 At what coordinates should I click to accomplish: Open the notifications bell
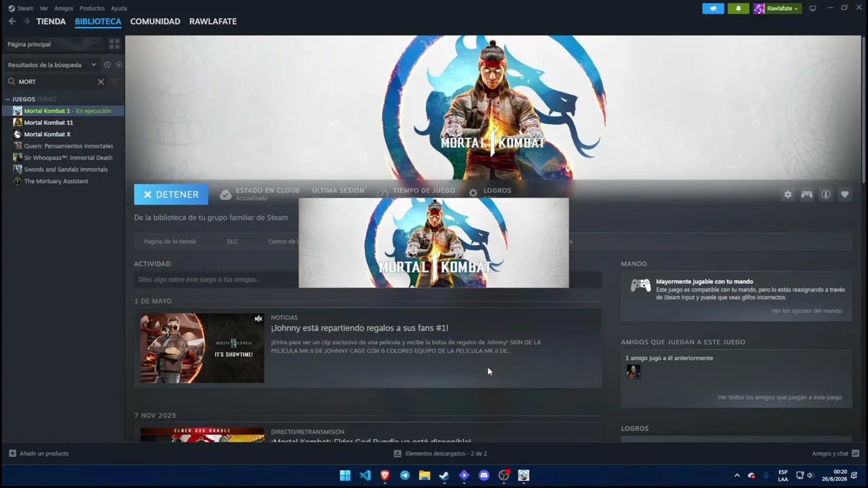point(738,8)
